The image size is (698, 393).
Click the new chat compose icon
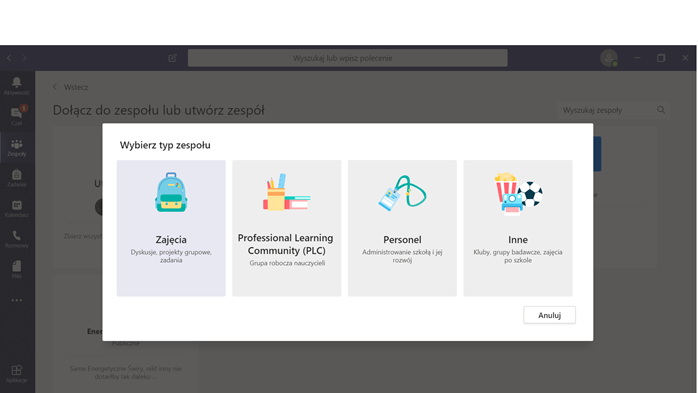tap(172, 58)
